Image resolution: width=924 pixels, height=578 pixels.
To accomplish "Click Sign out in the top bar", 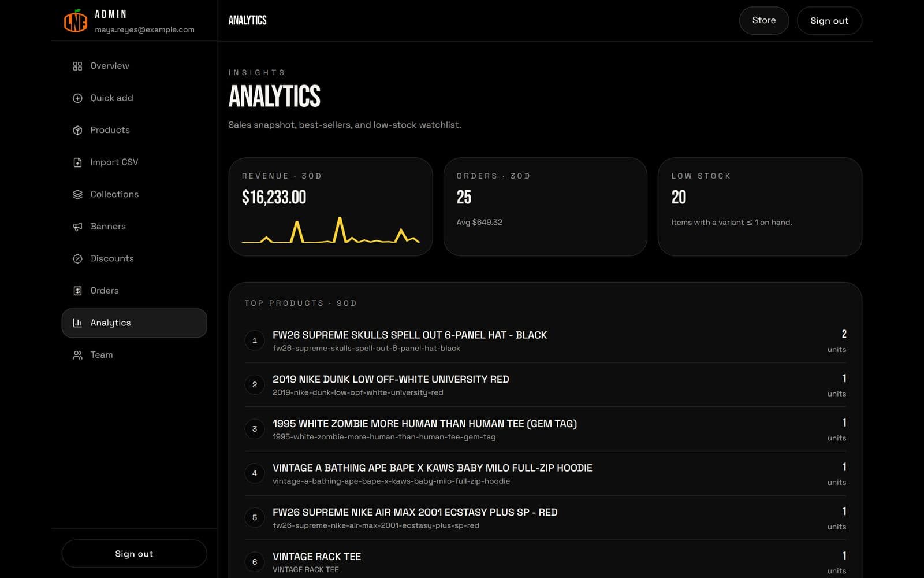I will click(x=829, y=20).
